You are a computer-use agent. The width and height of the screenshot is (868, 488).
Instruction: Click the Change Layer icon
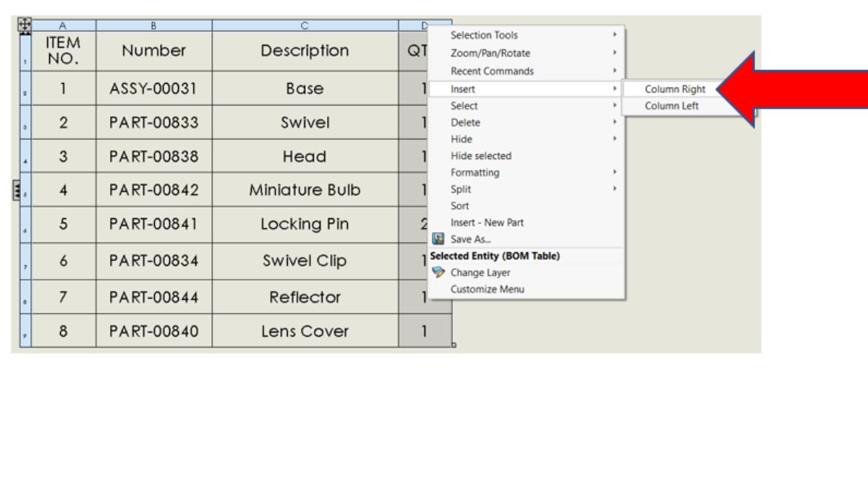(437, 273)
